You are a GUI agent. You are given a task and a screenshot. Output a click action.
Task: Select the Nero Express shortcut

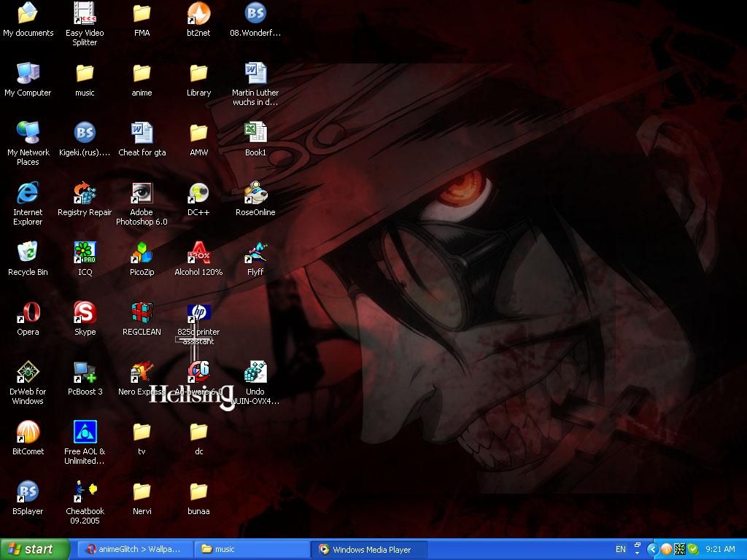(x=142, y=372)
